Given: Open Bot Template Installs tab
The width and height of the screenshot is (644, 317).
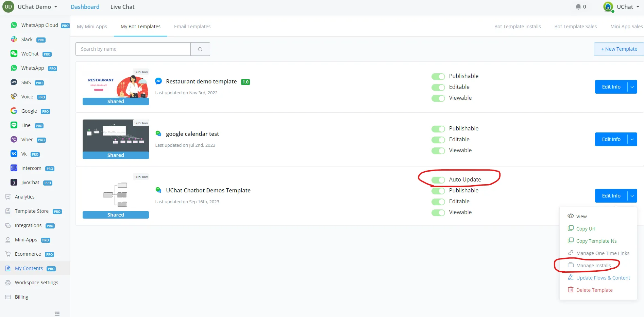Looking at the screenshot, I should (518, 27).
